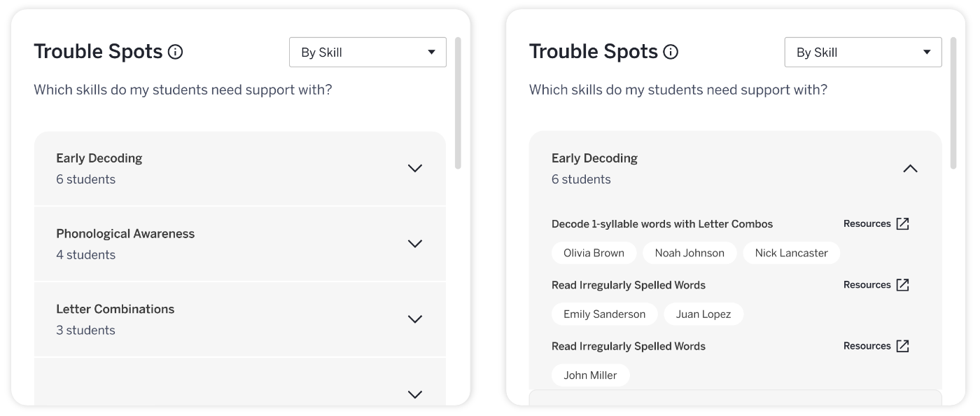The height and width of the screenshot is (416, 980).
Task: Expand the Phonological Awareness section
Action: point(414,244)
